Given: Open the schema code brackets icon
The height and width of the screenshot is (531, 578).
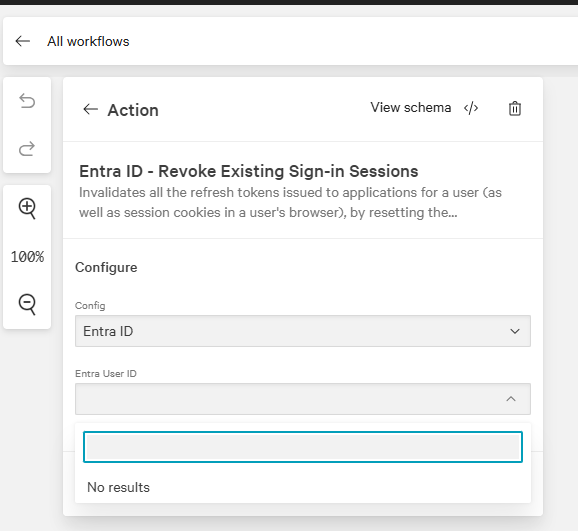Looking at the screenshot, I should click(471, 108).
